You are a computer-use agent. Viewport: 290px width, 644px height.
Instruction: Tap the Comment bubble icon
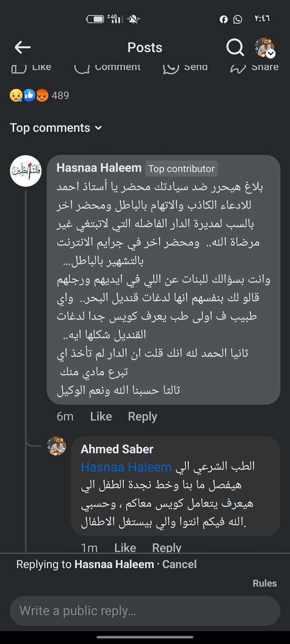82,68
